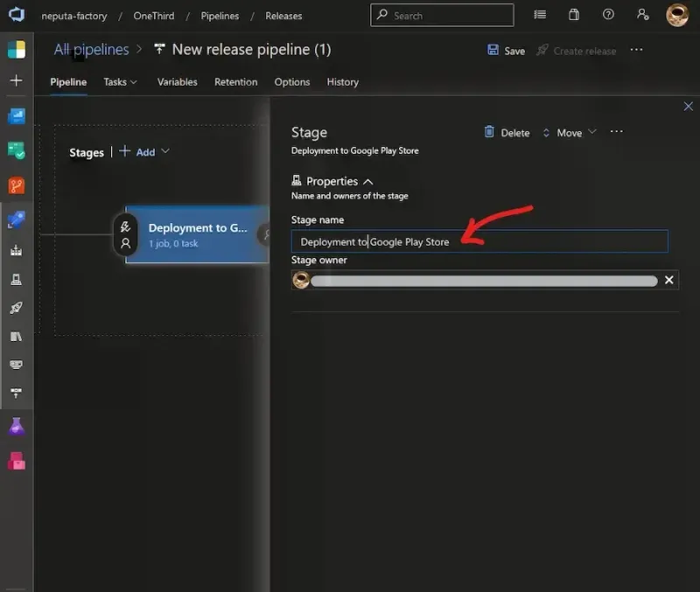Open the Tasks tab dropdown
Screen dimensions: 700x592
pos(120,82)
